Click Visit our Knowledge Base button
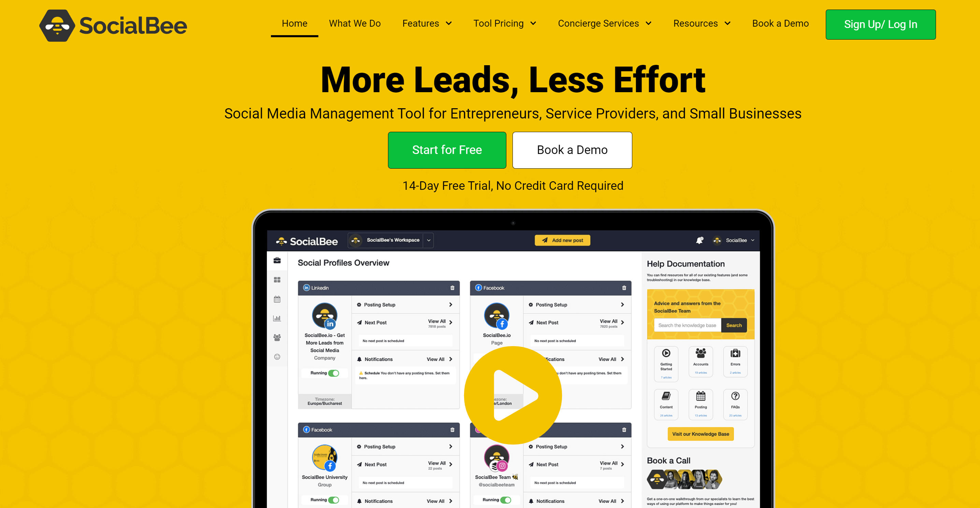This screenshot has width=980, height=508. 701,434
